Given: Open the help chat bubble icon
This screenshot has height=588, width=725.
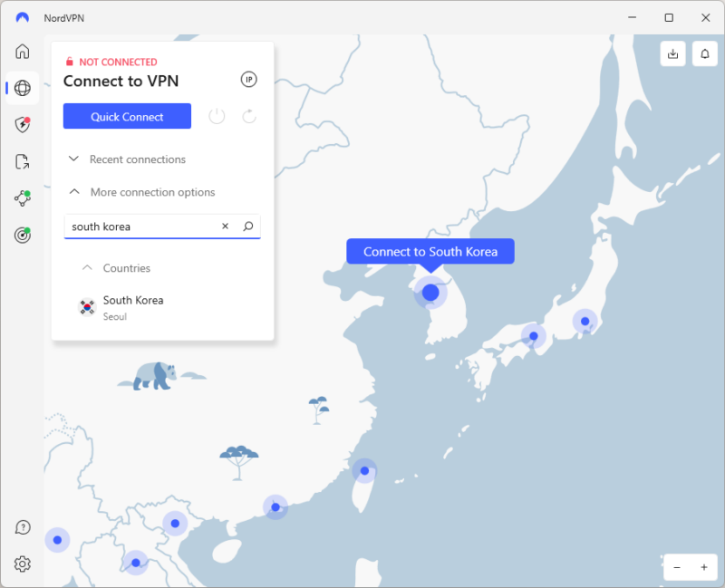Looking at the screenshot, I should 22,527.
